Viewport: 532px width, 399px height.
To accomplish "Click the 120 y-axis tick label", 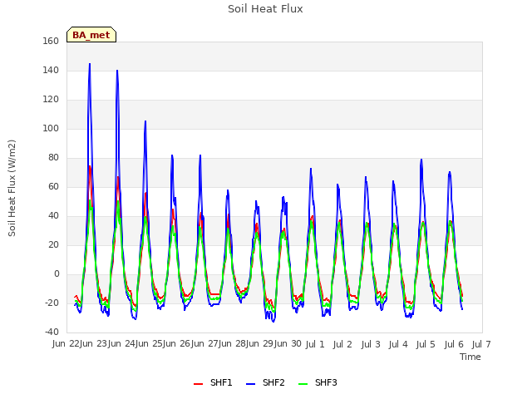I will coord(51,100).
